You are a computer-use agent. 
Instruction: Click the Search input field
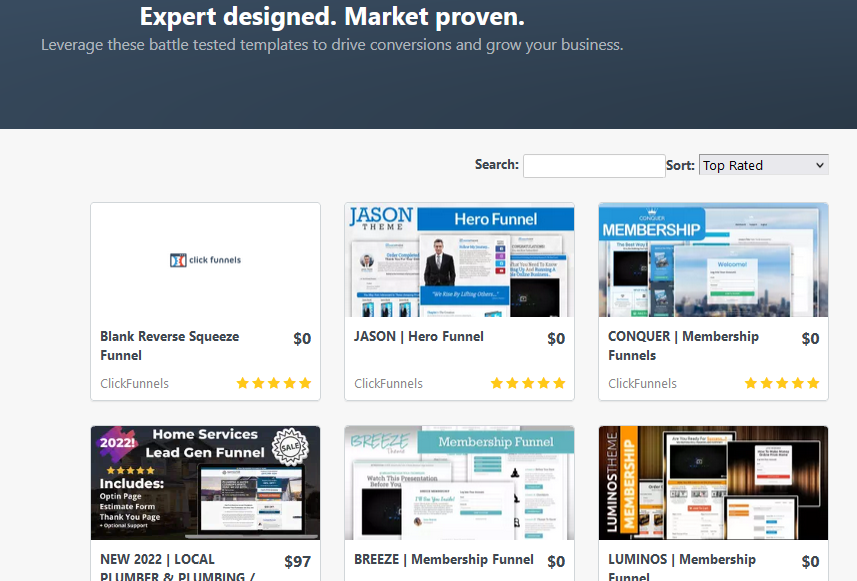point(594,166)
